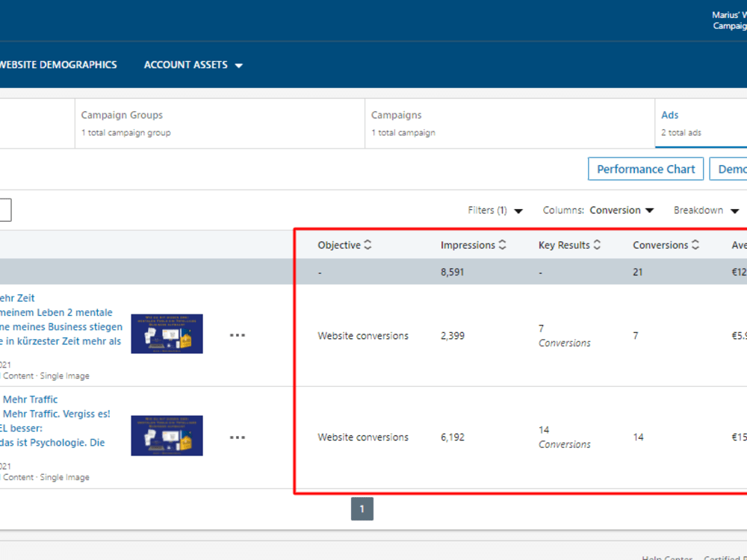Switch to the Campaign Groups tab
Image resolution: width=747 pixels, height=560 pixels.
point(220,123)
